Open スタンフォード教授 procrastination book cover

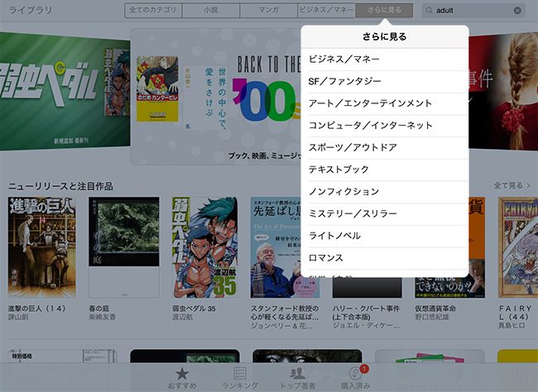pyautogui.click(x=276, y=247)
